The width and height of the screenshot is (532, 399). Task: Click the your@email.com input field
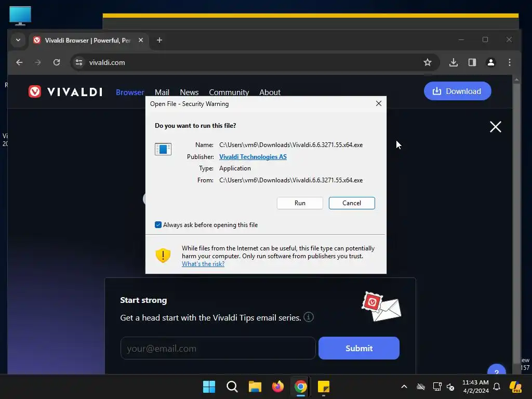(218, 348)
